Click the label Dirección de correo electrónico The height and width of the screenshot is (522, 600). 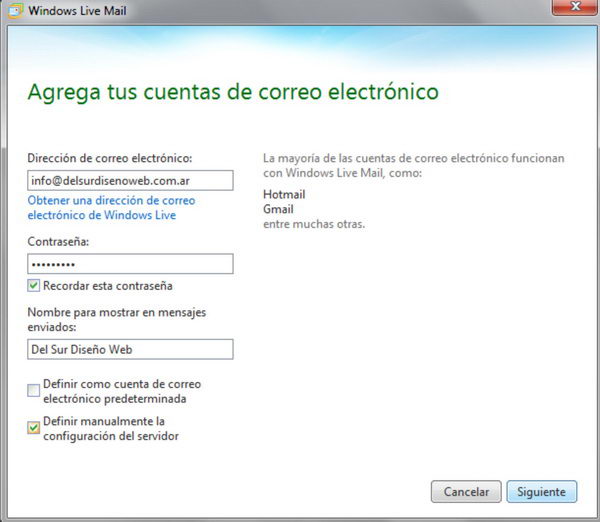point(110,158)
